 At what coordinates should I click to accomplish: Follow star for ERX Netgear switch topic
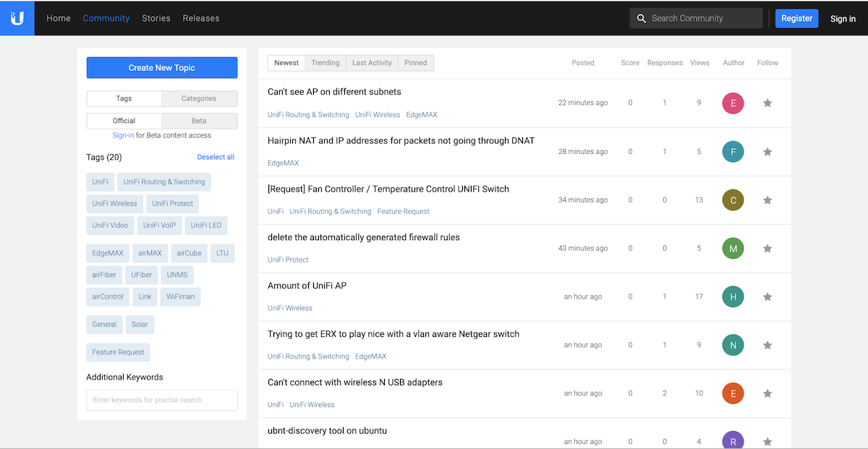click(x=767, y=346)
